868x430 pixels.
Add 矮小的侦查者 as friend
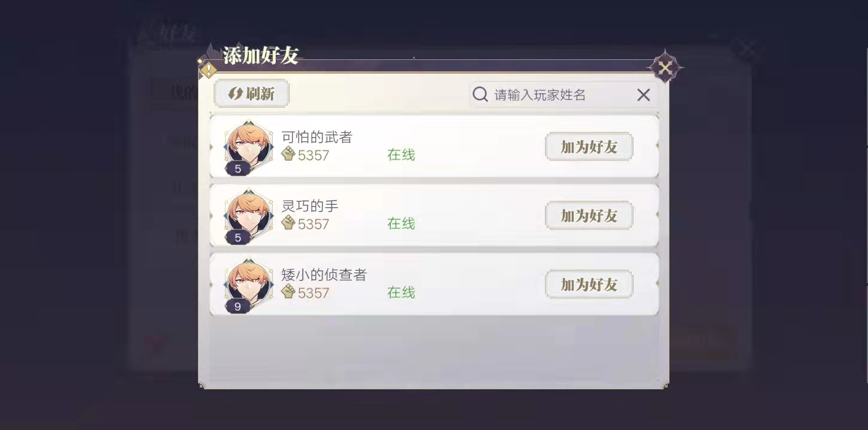(x=589, y=284)
